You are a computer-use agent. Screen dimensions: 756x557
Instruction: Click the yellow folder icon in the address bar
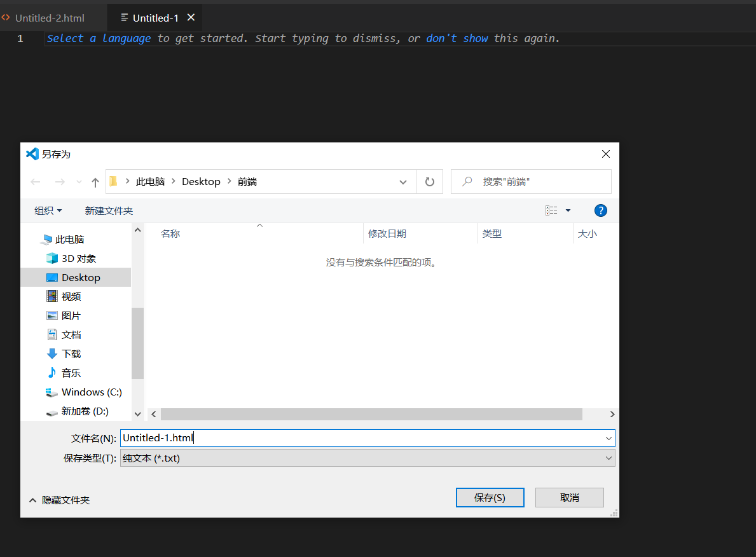coord(113,181)
